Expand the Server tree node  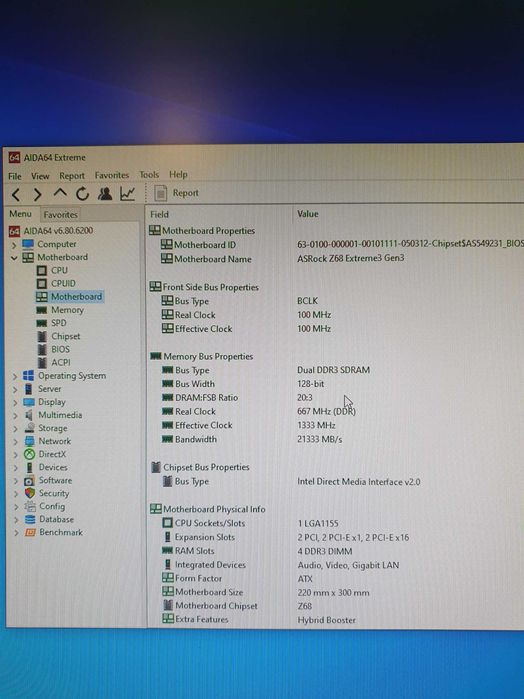pos(15,390)
